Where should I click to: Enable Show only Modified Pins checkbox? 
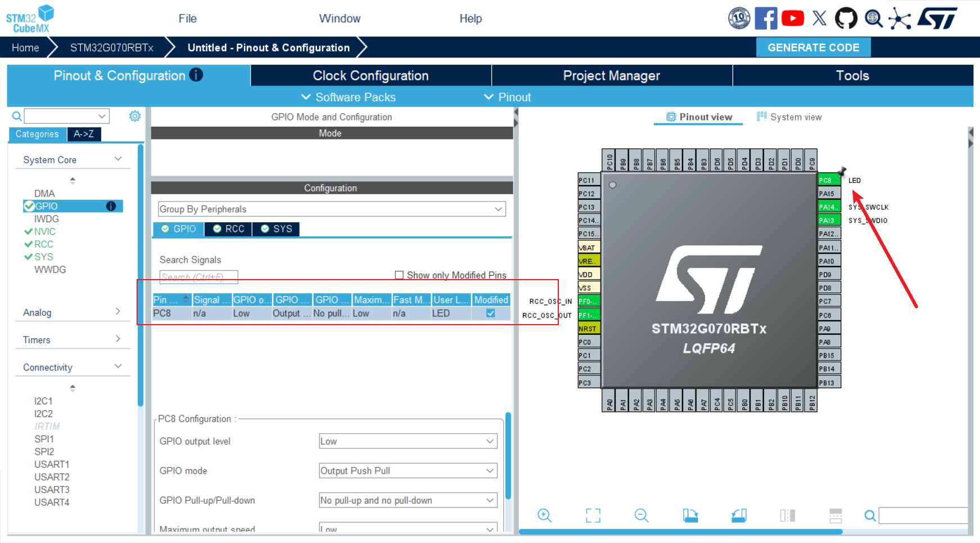pyautogui.click(x=399, y=275)
